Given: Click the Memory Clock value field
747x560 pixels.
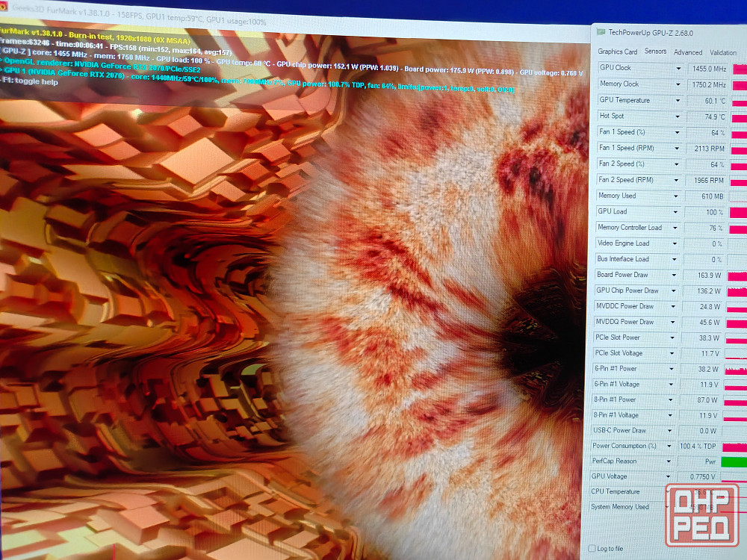Looking at the screenshot, I should point(707,84).
